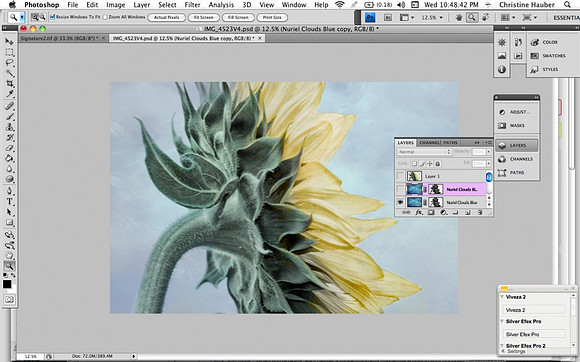The image size is (580, 362).
Task: Open the layer Fill dropdown arrow
Action: pos(489,163)
